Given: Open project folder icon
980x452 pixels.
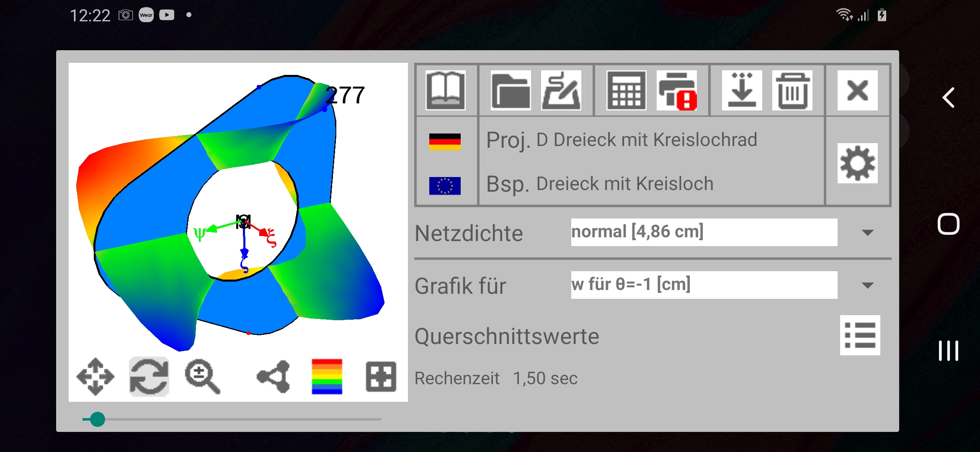Looking at the screenshot, I should click(511, 90).
